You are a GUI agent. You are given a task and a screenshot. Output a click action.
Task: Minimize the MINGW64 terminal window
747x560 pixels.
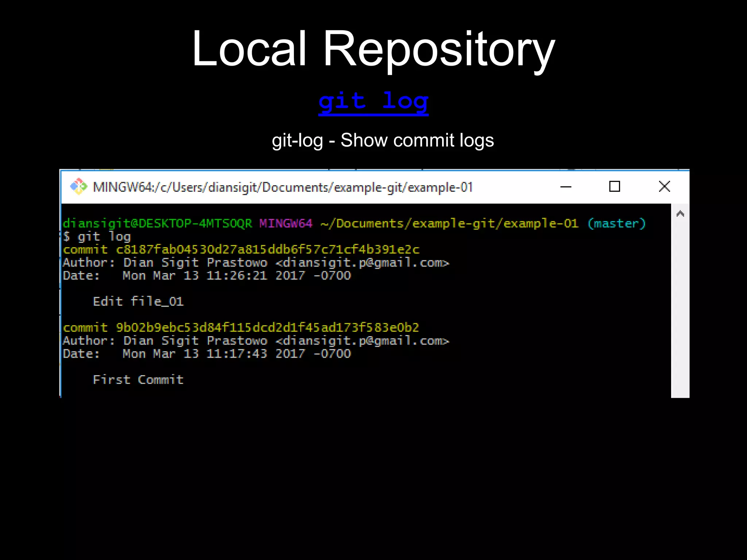(565, 187)
